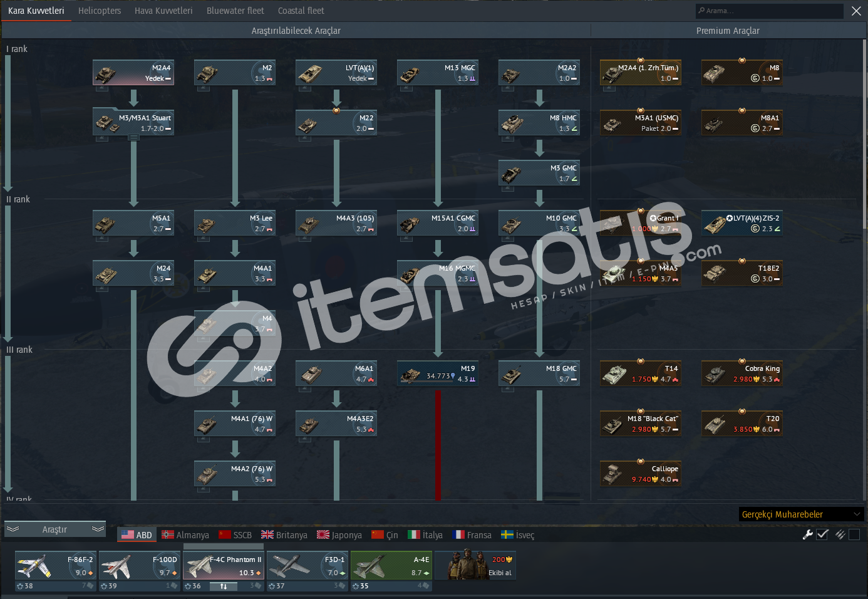Select the M3 GMC vehicle card

(539, 173)
